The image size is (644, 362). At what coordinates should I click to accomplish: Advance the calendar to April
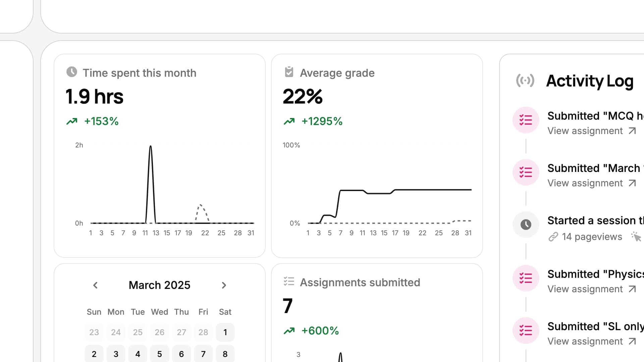224,285
